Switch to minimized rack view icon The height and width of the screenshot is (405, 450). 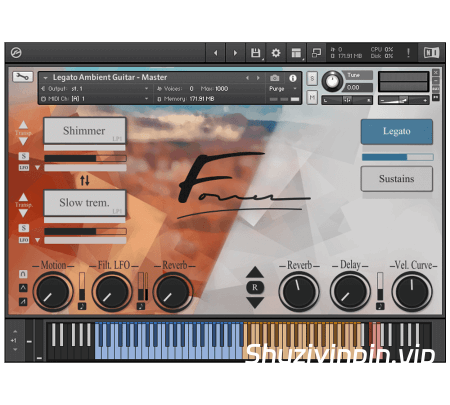(316, 53)
